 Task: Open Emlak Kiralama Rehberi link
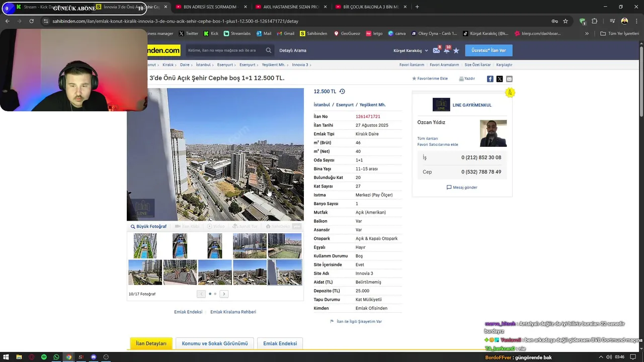[x=233, y=312]
